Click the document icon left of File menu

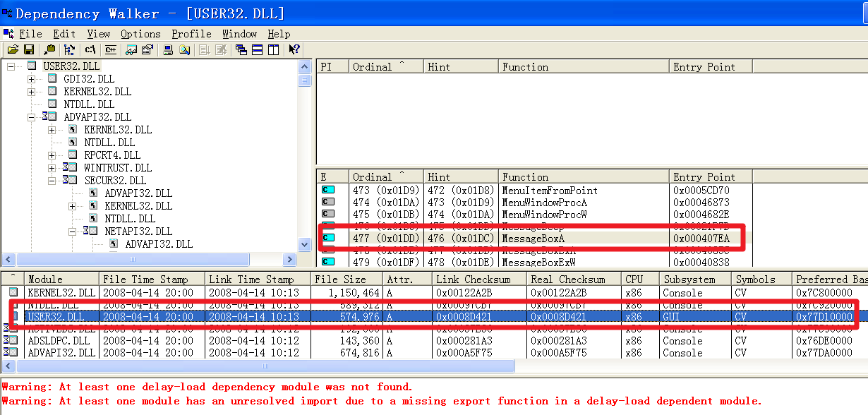8,33
